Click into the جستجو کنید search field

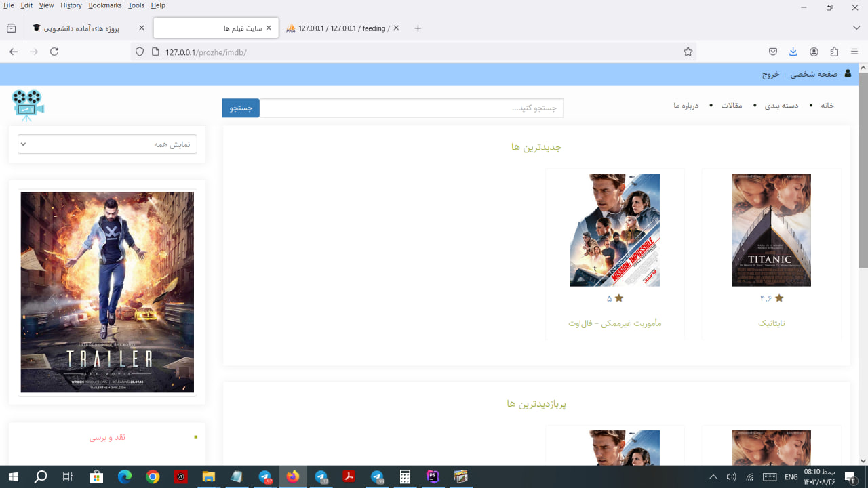point(412,108)
